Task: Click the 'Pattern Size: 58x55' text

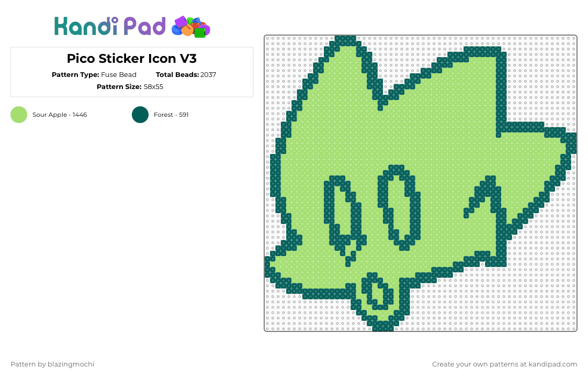Action: click(130, 87)
